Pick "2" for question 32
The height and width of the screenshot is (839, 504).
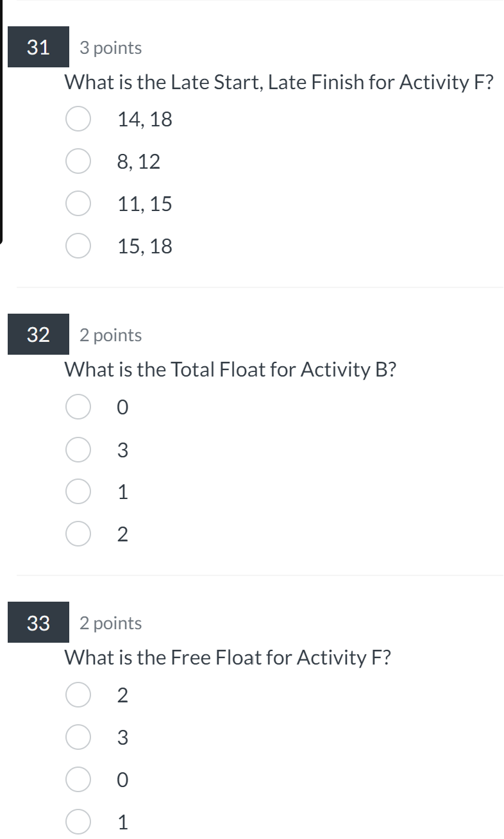[x=78, y=534]
